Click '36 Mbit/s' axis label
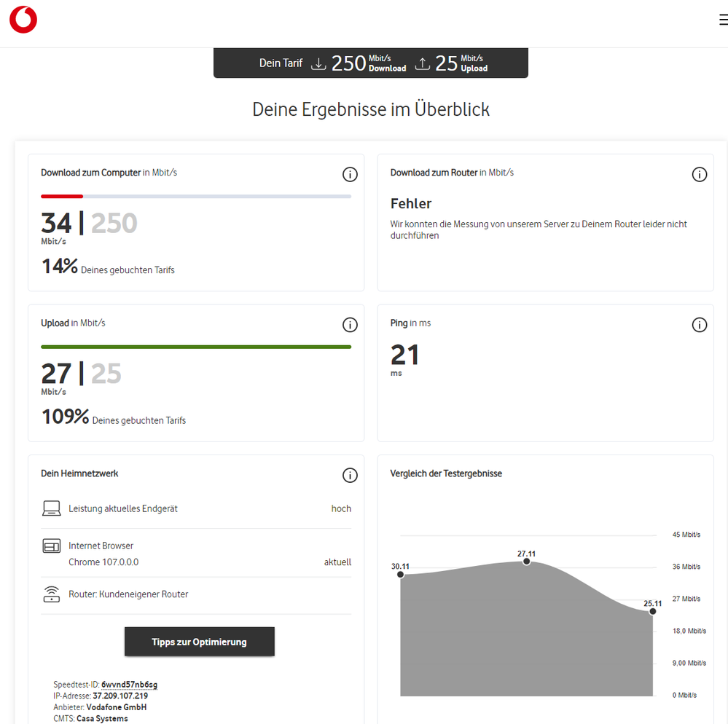Screen dimensions: 728x724 click(686, 567)
